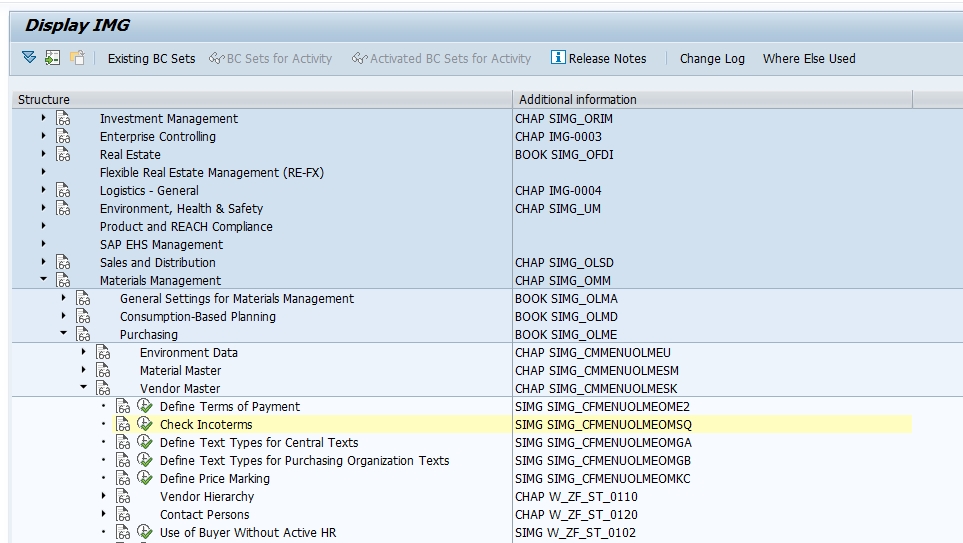Click the SIMG_CFMENUOLMEOMSQ cell
This screenshot has height=543, width=963.
pyautogui.click(x=603, y=424)
